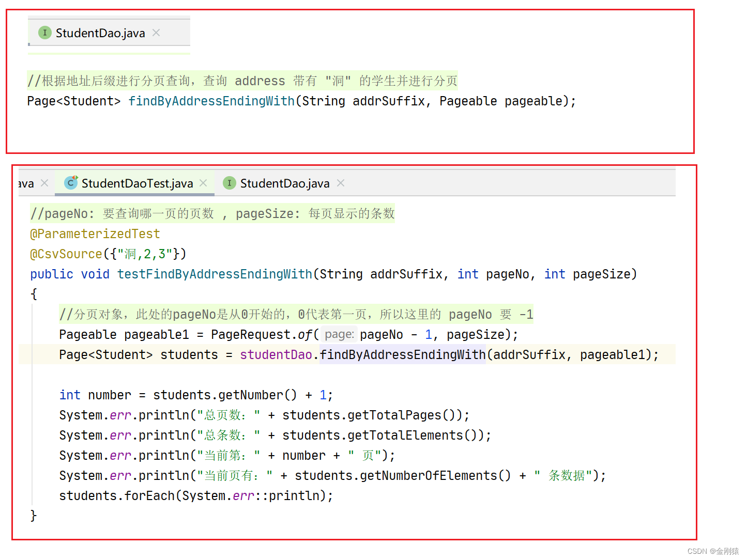The image size is (747, 560).
Task: Close the StudentDao.java tab in top editor
Action: click(x=156, y=33)
